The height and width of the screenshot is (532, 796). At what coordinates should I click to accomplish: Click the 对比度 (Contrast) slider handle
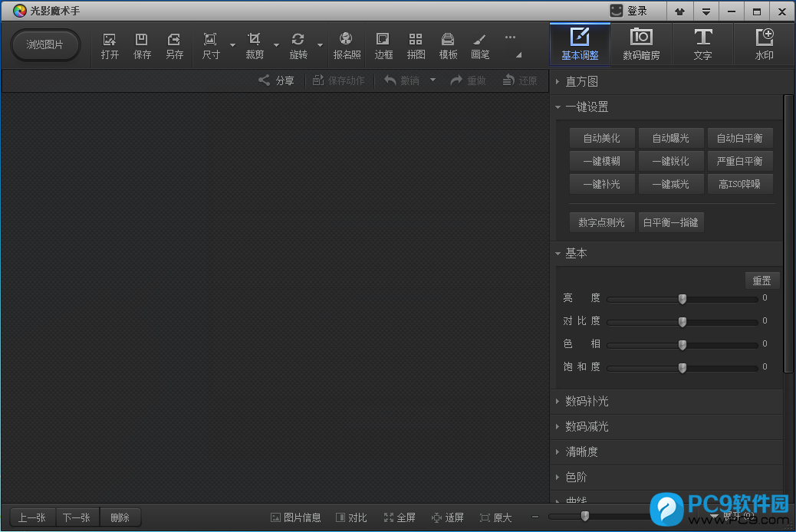[683, 322]
